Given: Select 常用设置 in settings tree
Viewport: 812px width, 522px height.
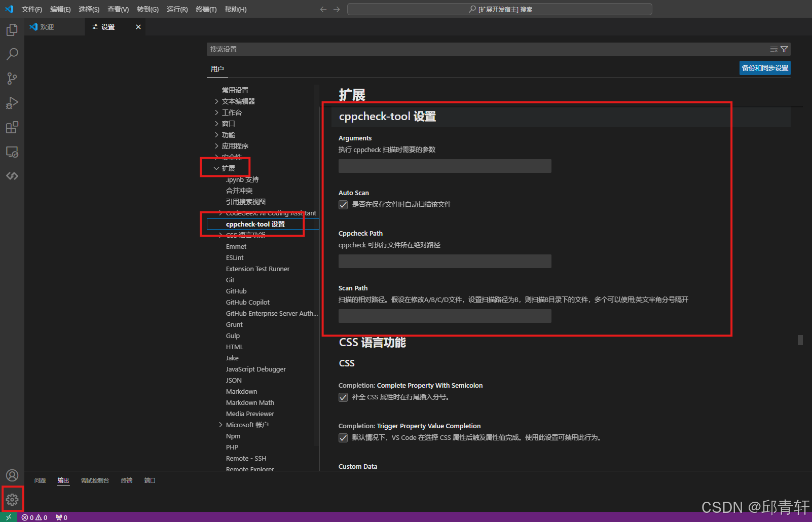Looking at the screenshot, I should click(235, 90).
